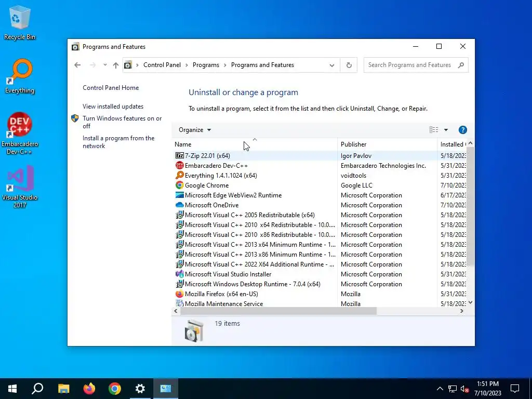532x399 pixels.
Task: Select the Everything desktop shortcut
Action: 20,76
